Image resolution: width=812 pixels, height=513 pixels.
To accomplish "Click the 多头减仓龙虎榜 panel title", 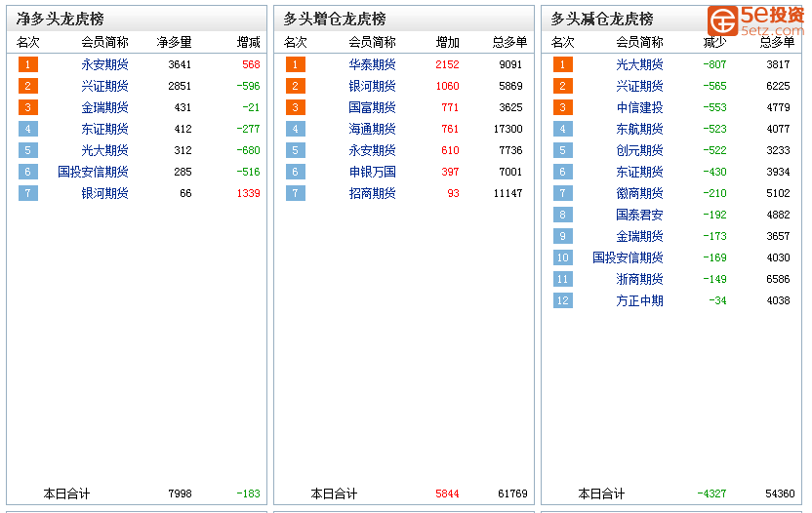I will 602,20.
